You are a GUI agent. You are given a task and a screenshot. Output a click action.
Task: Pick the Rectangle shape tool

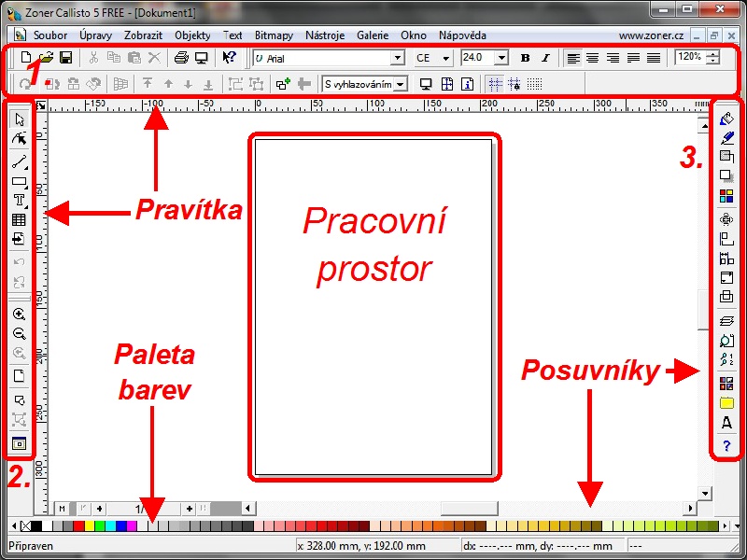pyautogui.click(x=19, y=181)
